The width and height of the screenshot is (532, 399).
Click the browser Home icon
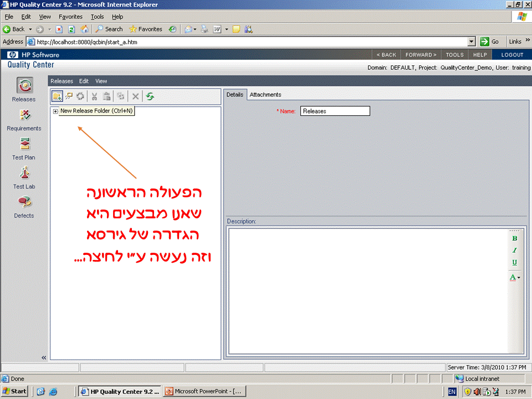84,29
